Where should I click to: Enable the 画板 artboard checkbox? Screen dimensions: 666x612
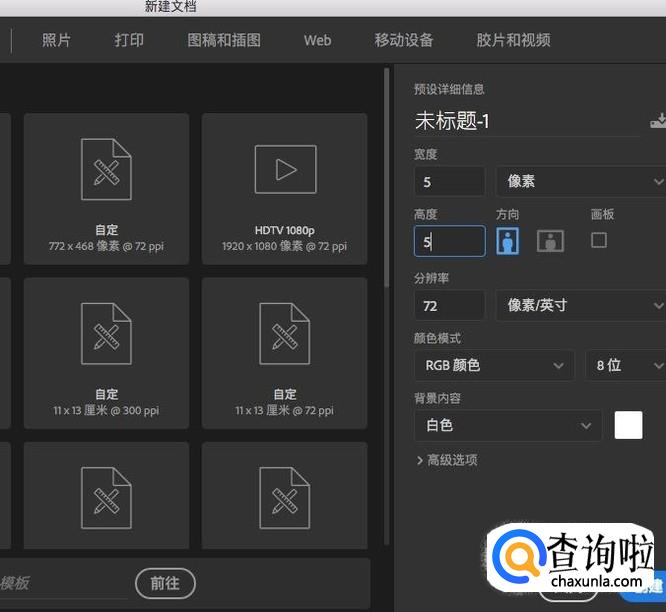click(x=599, y=240)
